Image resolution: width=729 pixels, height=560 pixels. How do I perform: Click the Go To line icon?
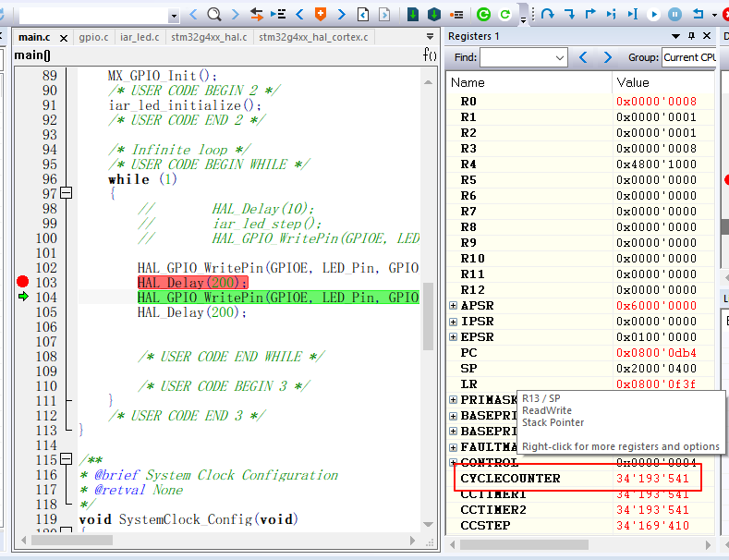tap(278, 15)
